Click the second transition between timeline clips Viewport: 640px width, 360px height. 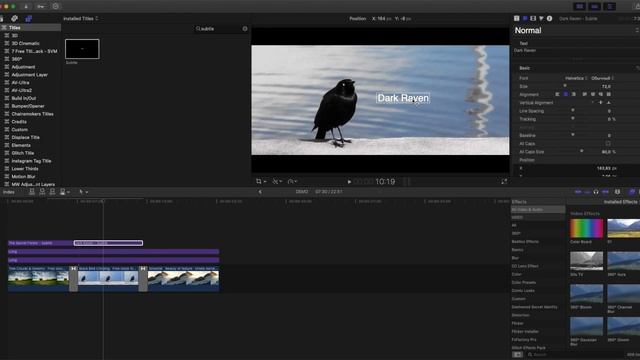pos(143,279)
